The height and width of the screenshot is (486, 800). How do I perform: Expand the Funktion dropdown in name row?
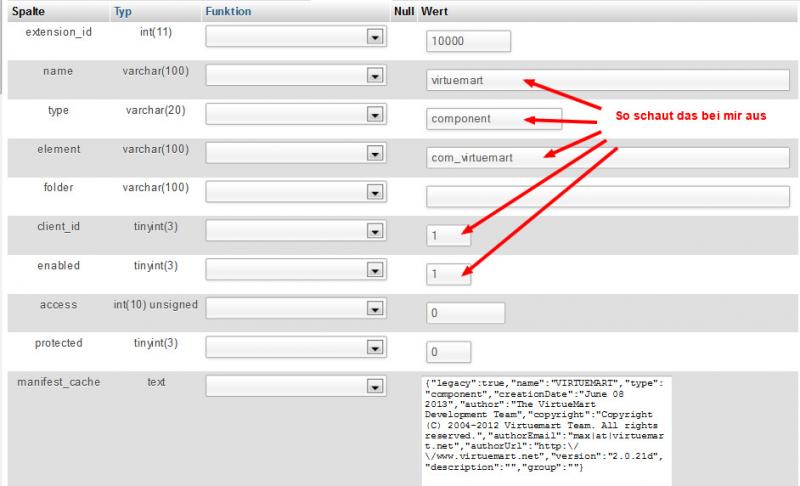coord(295,75)
